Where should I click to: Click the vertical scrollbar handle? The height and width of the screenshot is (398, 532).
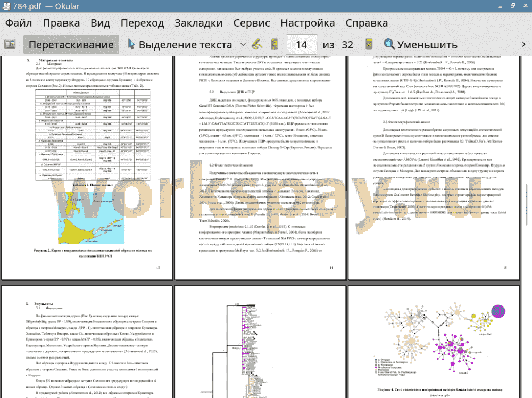coord(527,205)
